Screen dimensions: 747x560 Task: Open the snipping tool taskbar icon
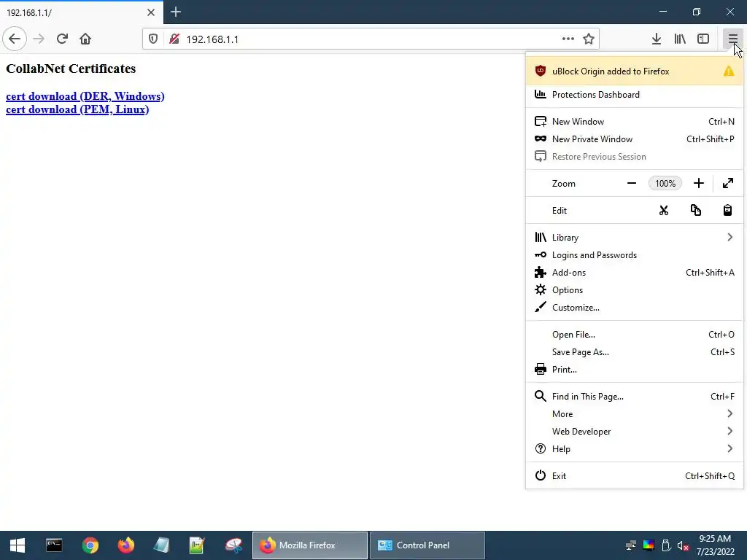pos(233,545)
